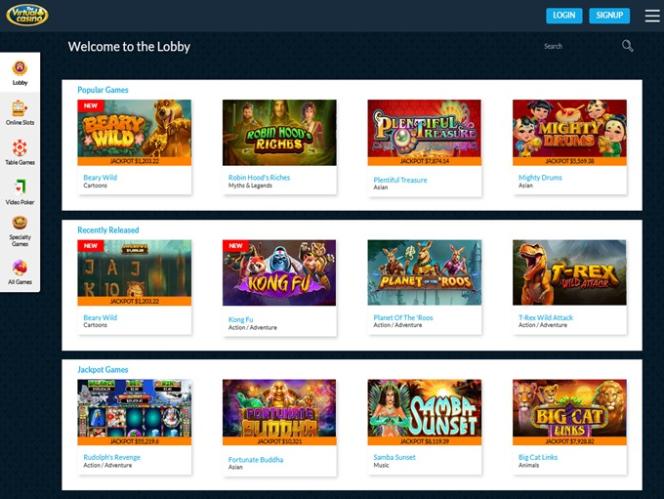This screenshot has width=664, height=499.
Task: Select the Samba Sunset game thumbnail
Action: [x=424, y=412]
